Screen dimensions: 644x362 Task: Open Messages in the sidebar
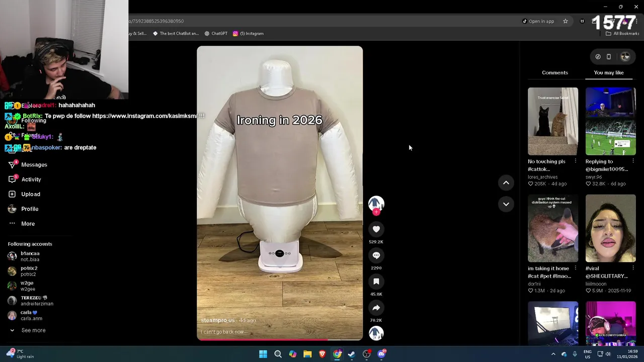28,165
